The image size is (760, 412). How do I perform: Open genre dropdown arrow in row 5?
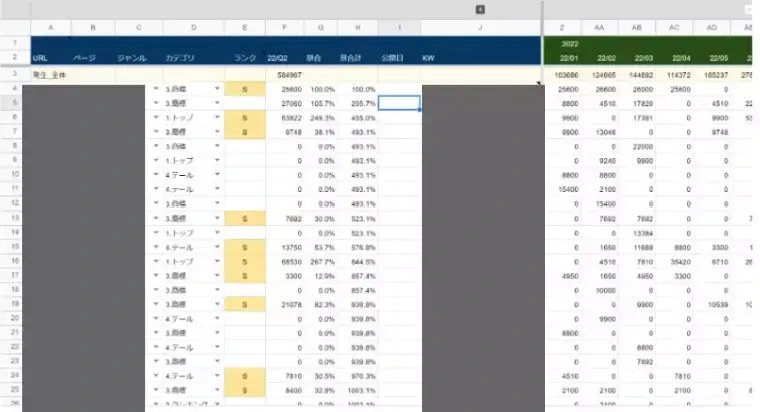point(156,103)
